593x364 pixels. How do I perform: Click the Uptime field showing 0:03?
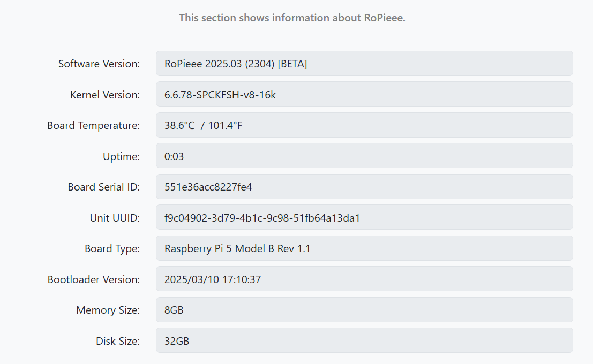(364, 156)
